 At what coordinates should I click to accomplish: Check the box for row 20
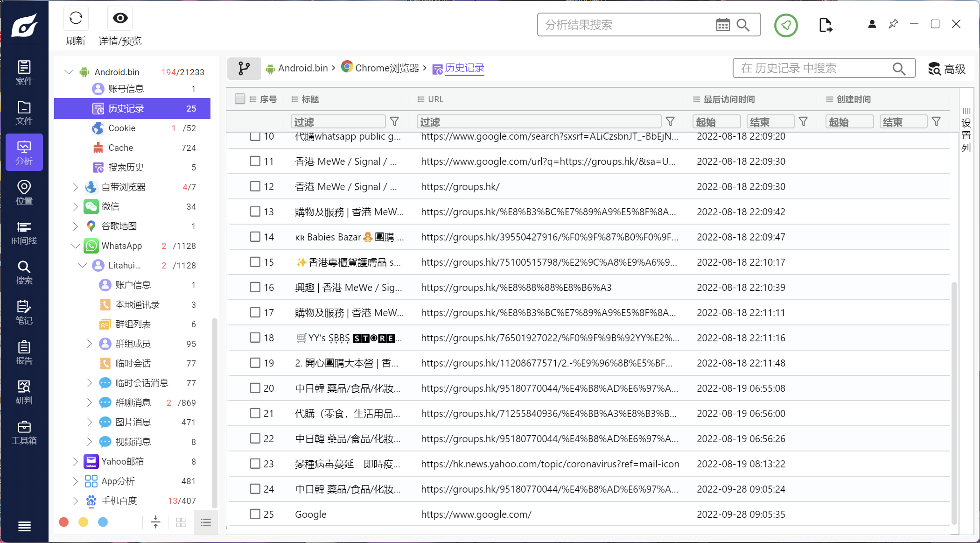(255, 388)
